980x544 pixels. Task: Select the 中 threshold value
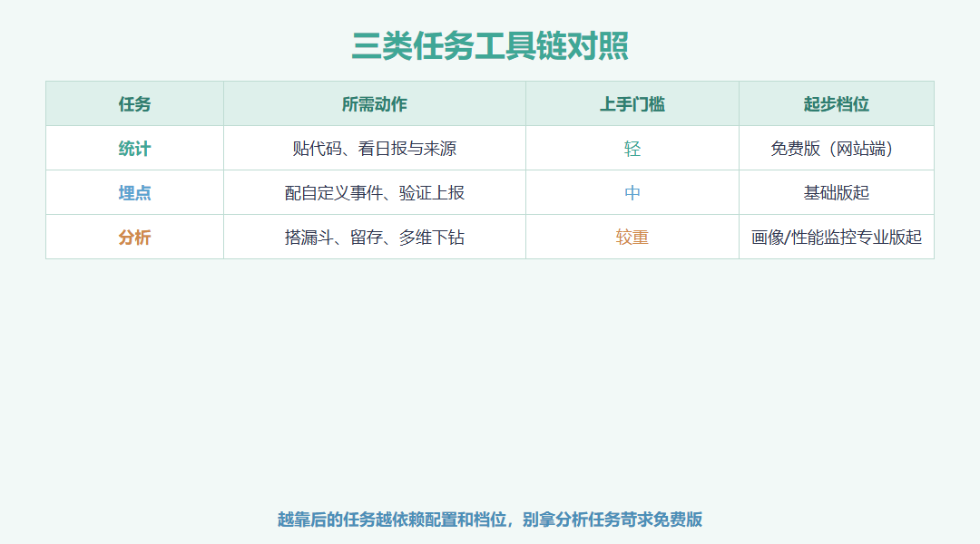tap(632, 193)
